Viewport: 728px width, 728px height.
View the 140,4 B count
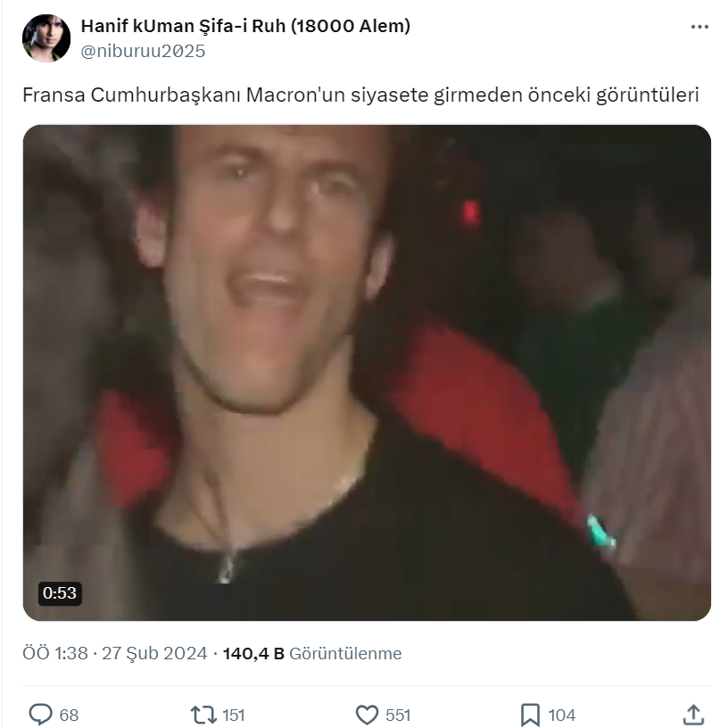(253, 654)
